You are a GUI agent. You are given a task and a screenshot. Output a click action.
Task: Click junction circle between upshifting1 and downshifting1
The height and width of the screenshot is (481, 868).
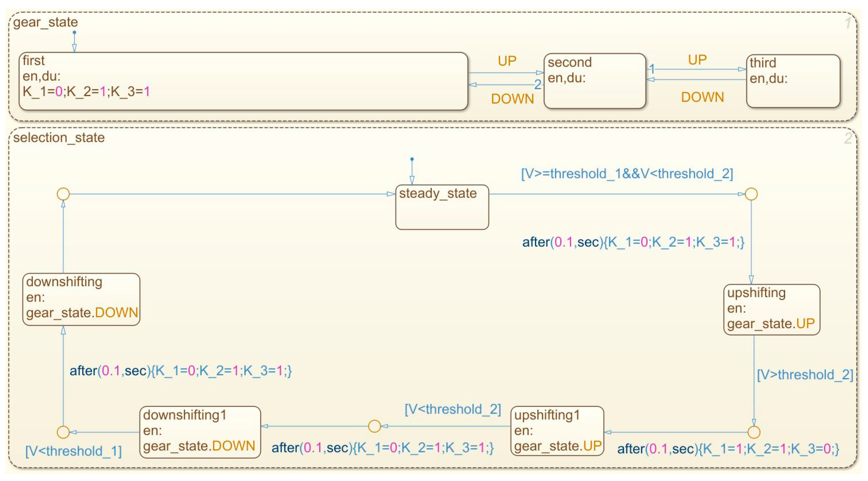pyautogui.click(x=374, y=426)
